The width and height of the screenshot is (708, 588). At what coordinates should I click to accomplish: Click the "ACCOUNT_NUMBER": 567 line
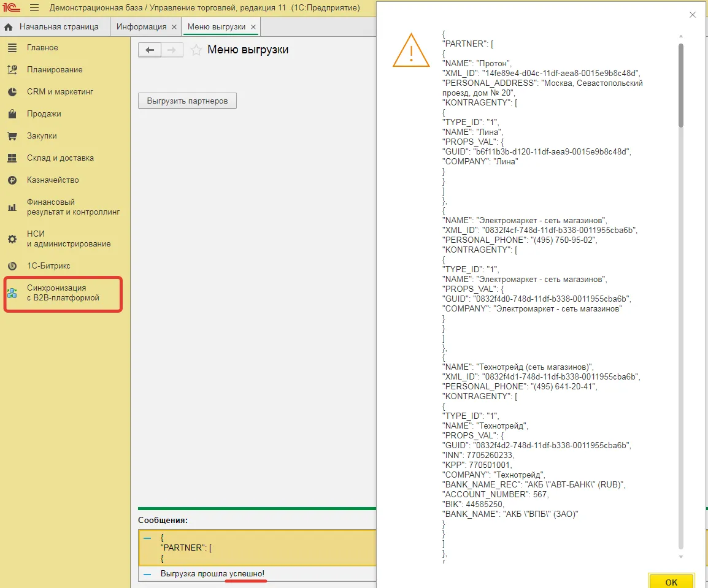pos(495,495)
